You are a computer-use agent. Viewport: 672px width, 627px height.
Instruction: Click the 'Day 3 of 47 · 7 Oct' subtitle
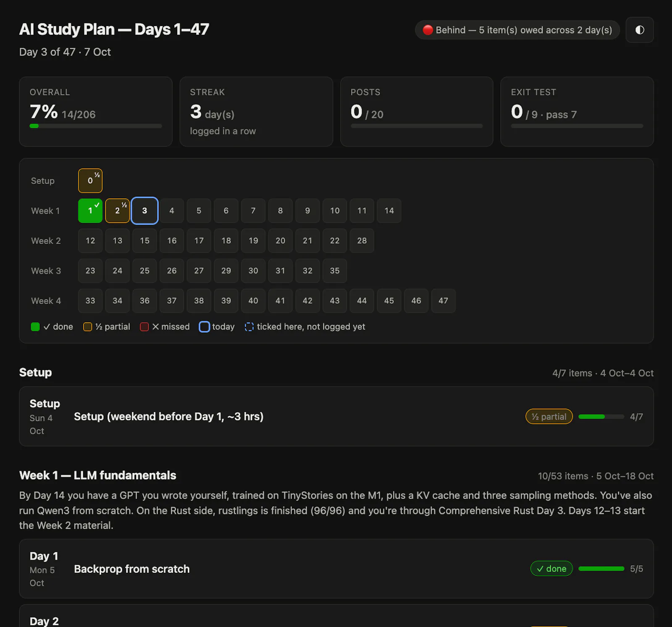pyautogui.click(x=65, y=52)
